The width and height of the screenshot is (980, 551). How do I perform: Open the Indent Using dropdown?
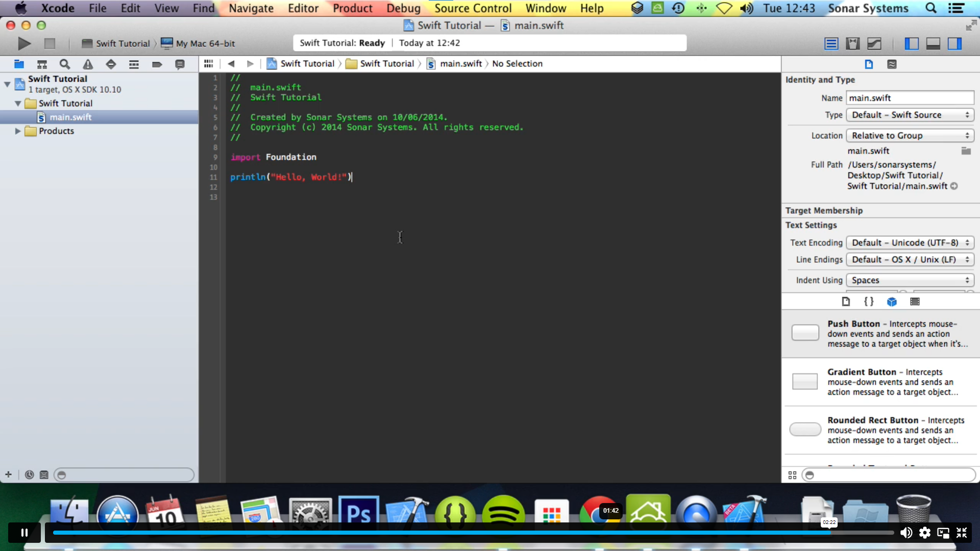[910, 280]
